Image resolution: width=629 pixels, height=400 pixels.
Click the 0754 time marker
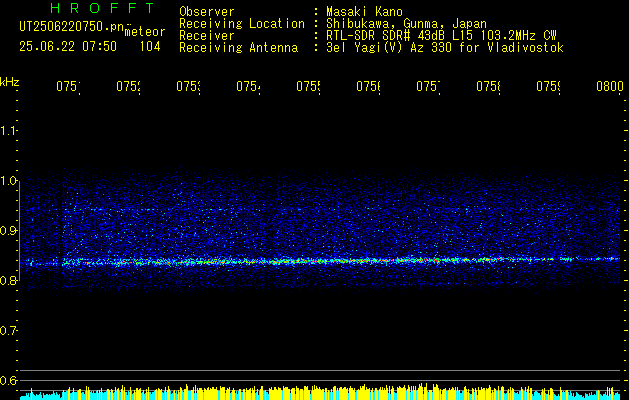click(x=248, y=87)
